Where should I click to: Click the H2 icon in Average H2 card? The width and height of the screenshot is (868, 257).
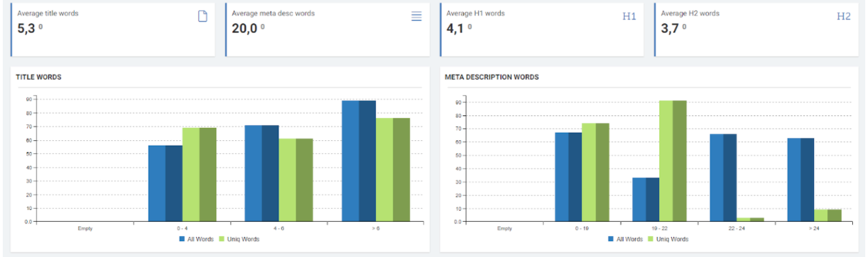pyautogui.click(x=844, y=17)
